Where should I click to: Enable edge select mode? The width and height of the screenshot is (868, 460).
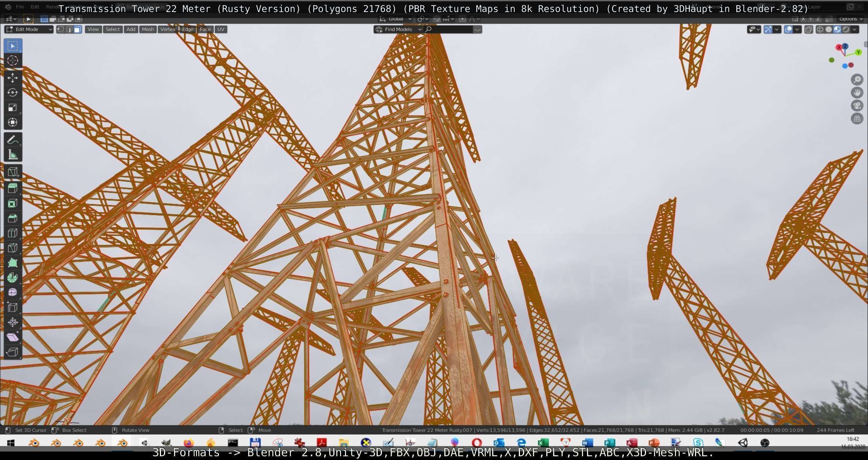[69, 29]
